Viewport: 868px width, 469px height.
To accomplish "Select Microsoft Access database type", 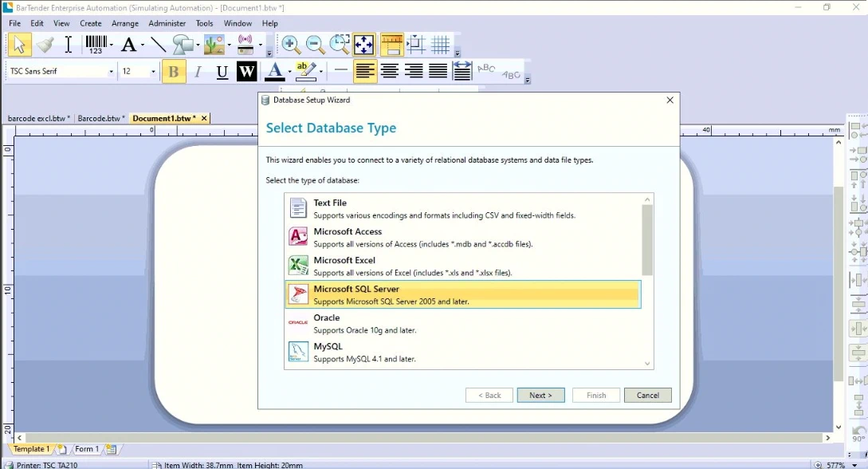I will click(x=463, y=237).
